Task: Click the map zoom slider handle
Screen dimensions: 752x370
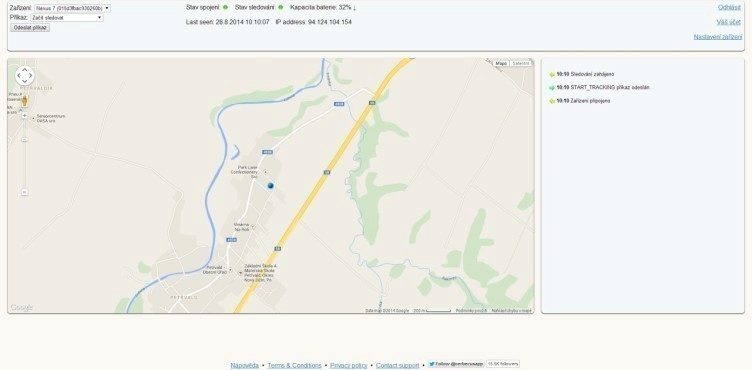Action: (24, 140)
